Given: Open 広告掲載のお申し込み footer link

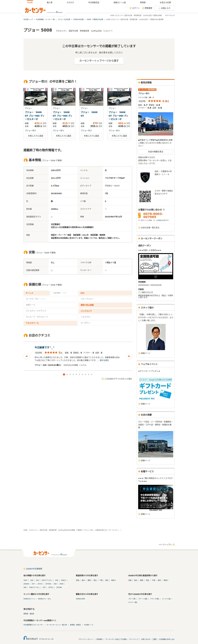Looking at the screenshot, I should coord(167,639).
